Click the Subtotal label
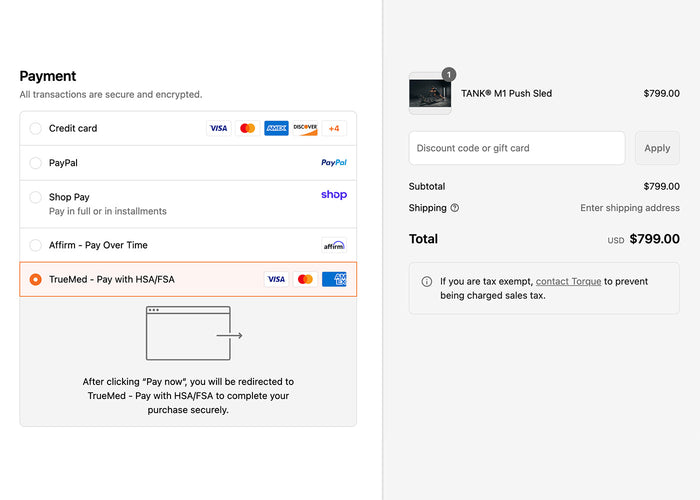 (427, 187)
